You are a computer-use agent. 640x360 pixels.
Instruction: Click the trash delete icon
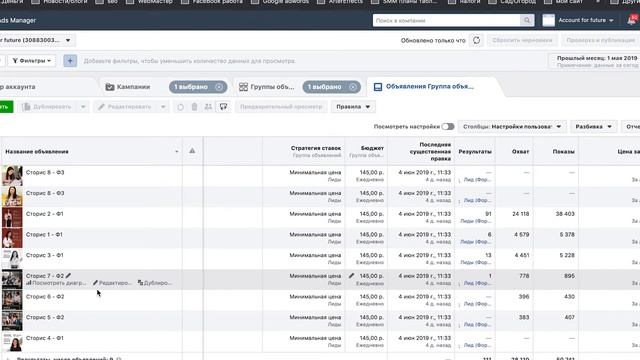(x=194, y=107)
